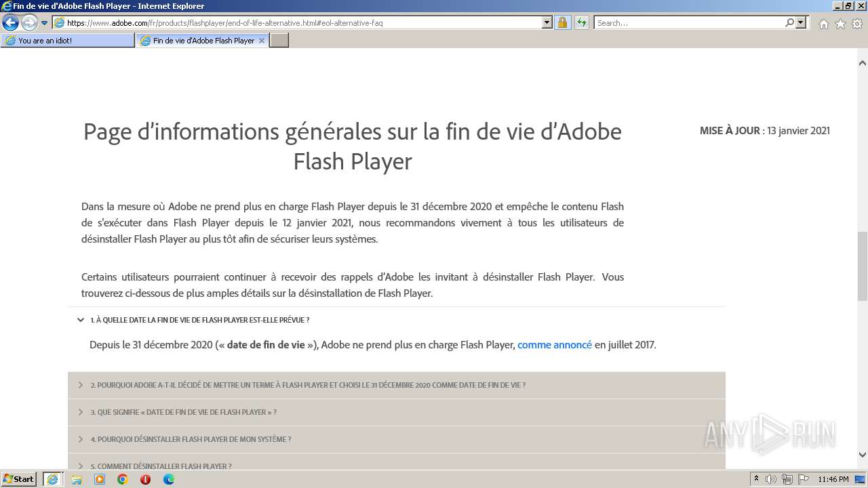Restore down the Internet Explorer window
This screenshot has height=488, width=868.
pyautogui.click(x=849, y=6)
